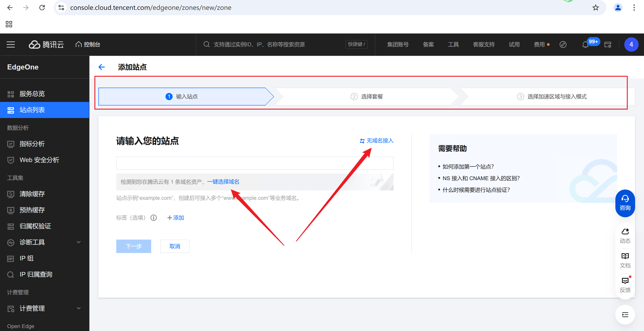The height and width of the screenshot is (331, 644).
Task: Select 站点列表 in the sidebar
Action: [x=44, y=110]
